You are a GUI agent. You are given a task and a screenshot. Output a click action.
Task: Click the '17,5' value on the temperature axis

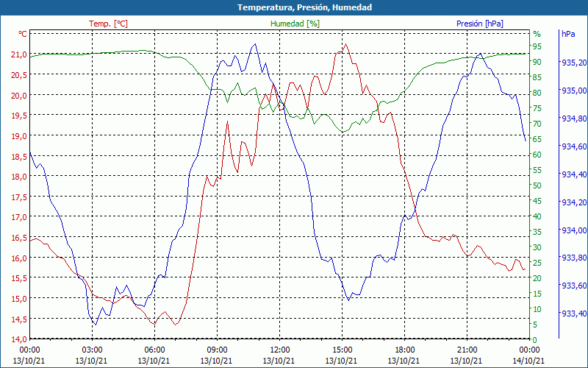(x=19, y=197)
